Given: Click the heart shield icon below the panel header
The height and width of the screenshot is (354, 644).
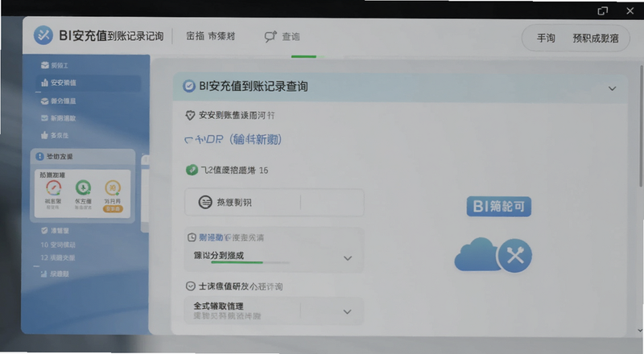Looking at the screenshot, I should 190,115.
